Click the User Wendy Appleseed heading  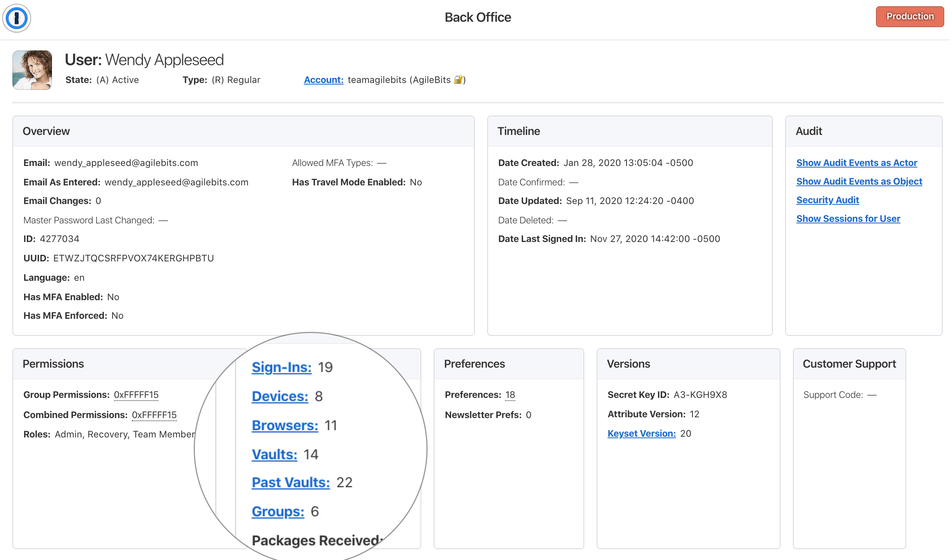[x=144, y=60]
